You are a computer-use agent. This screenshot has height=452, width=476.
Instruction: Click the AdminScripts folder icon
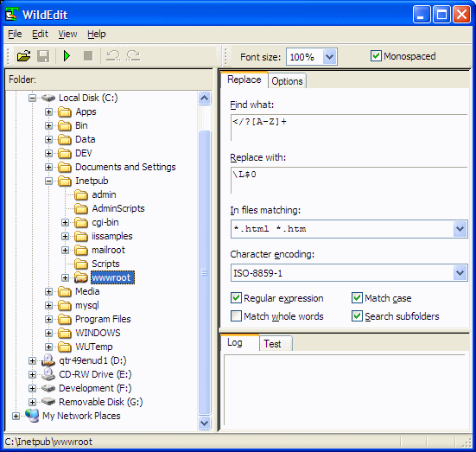(x=81, y=208)
